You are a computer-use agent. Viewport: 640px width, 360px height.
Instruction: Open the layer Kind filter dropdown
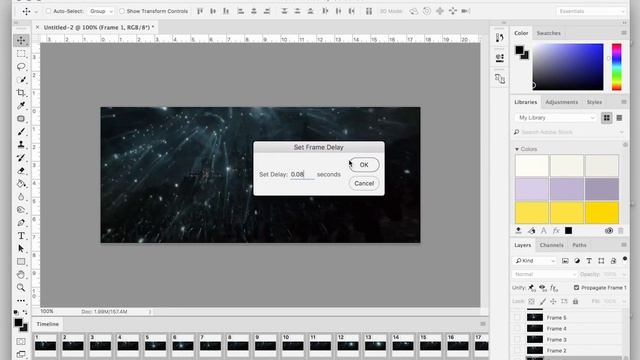pos(535,261)
